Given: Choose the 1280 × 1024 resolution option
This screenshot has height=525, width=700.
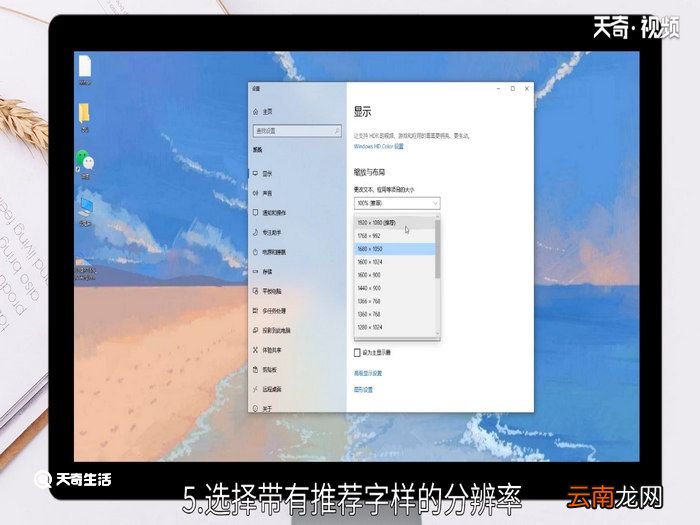Looking at the screenshot, I should coord(395,327).
